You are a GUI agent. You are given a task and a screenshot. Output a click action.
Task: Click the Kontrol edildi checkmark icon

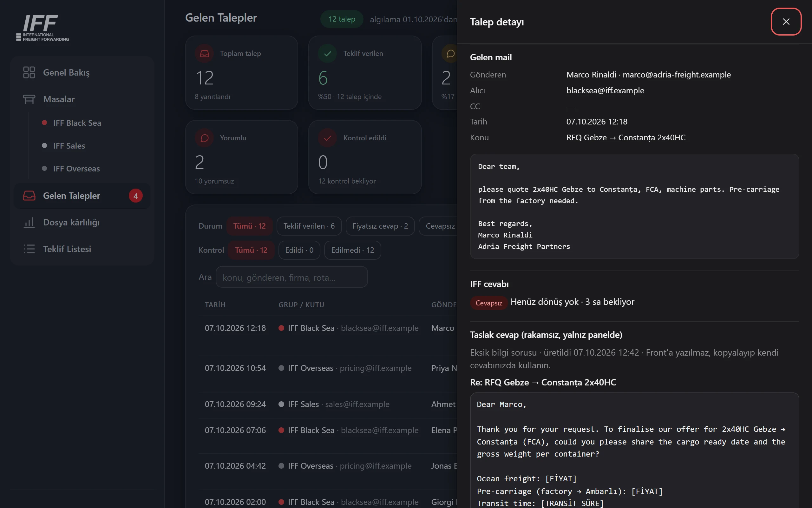click(327, 138)
